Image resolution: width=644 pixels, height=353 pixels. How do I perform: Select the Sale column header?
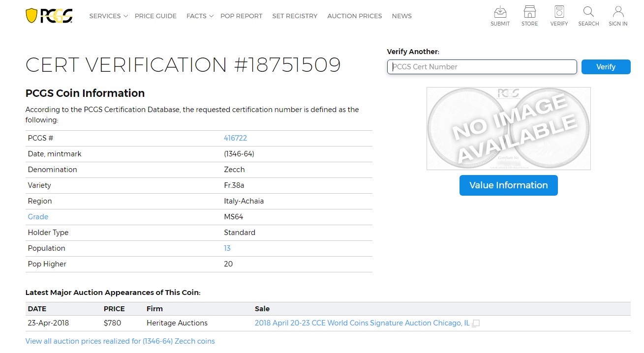coord(262,309)
